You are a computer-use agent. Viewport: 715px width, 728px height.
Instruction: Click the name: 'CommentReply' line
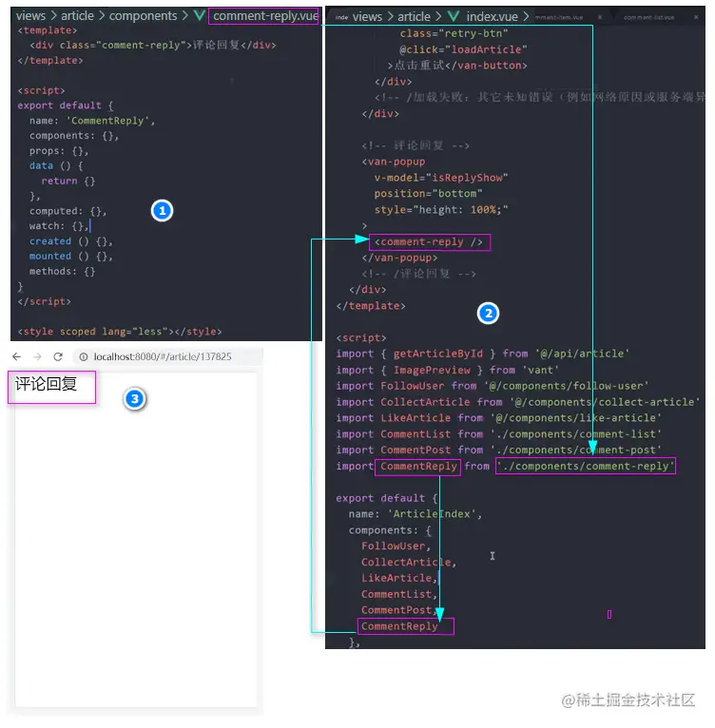click(92, 121)
